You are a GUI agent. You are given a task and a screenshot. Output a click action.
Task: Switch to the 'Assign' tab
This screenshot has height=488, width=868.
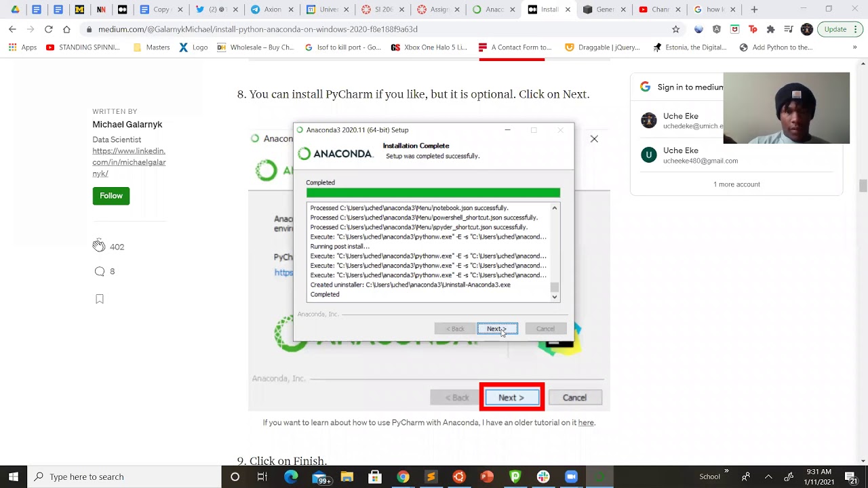point(438,9)
